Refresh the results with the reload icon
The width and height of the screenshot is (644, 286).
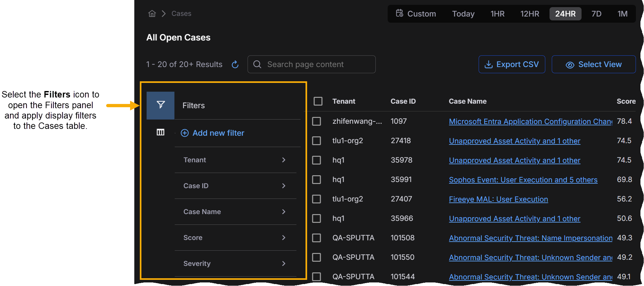tap(235, 64)
